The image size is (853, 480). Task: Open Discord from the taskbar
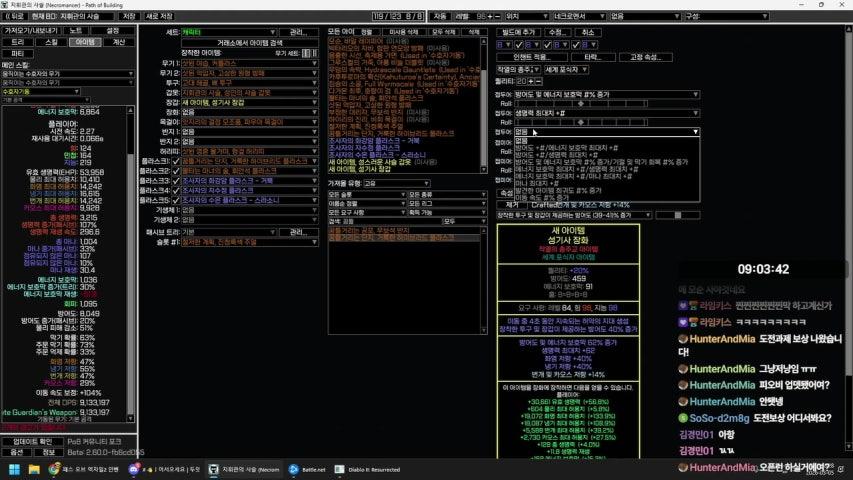134,468
